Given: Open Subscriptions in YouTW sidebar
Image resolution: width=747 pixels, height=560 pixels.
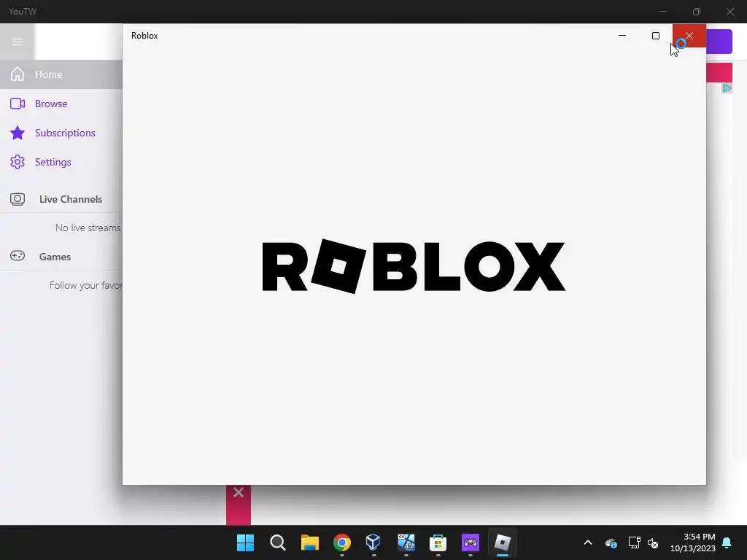Looking at the screenshot, I should click(61, 133).
